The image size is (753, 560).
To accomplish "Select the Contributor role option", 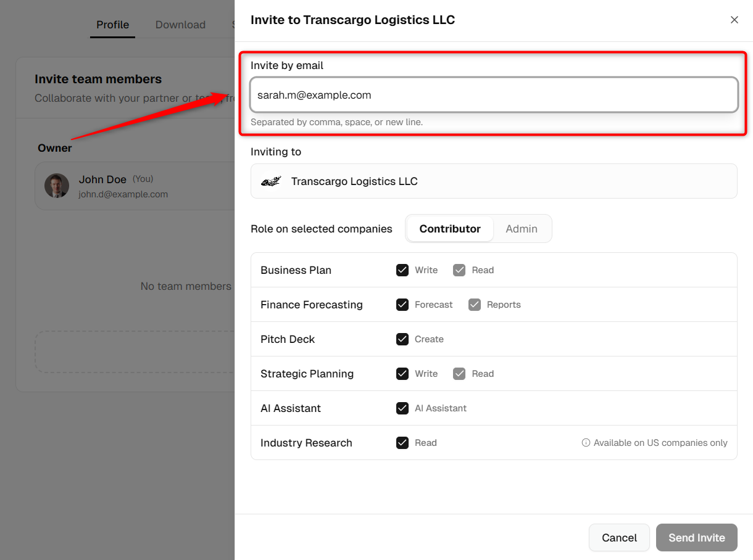I will coord(450,229).
